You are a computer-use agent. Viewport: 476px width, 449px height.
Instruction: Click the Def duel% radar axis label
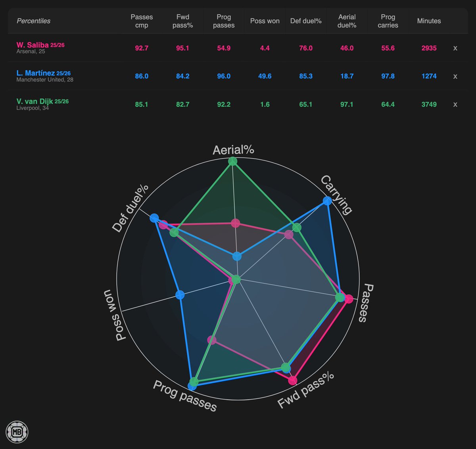point(131,208)
